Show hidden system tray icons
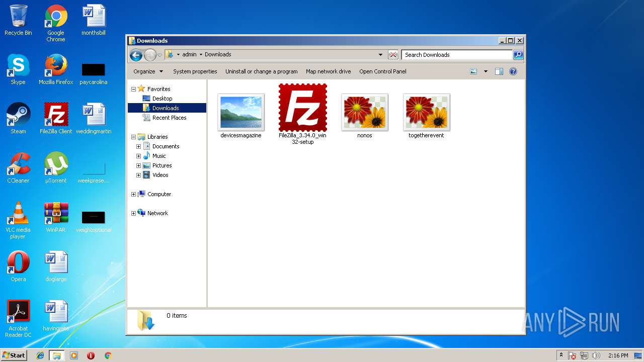This screenshot has width=644, height=362. [x=561, y=355]
